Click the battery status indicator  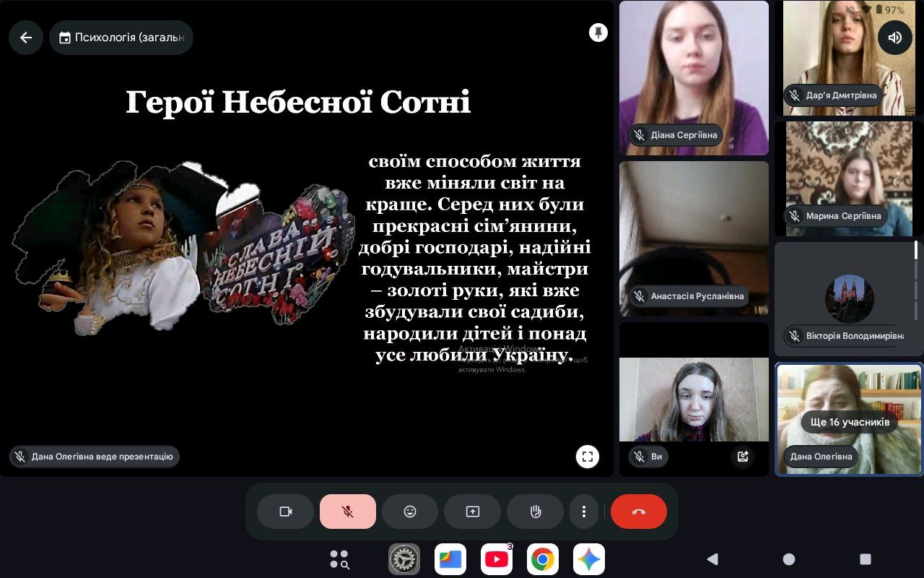(x=889, y=10)
